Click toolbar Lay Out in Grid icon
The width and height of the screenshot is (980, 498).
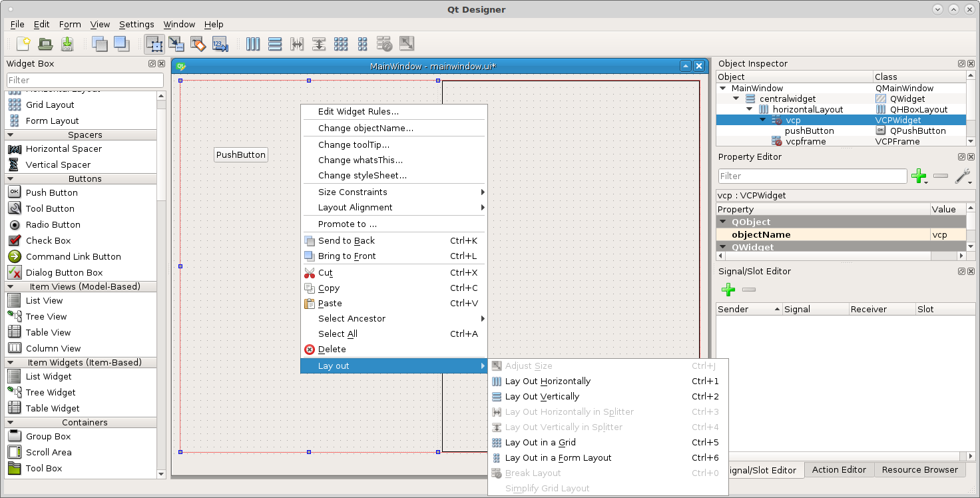click(341, 44)
